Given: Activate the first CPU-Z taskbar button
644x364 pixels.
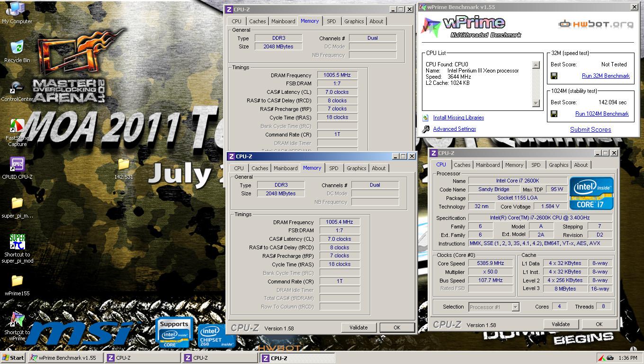Looking at the screenshot, I should click(x=143, y=358).
